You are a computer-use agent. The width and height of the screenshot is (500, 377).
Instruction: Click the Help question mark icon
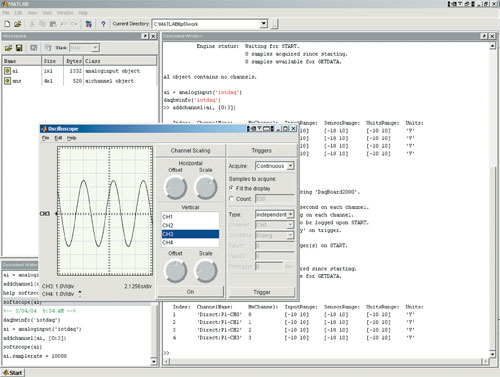(103, 24)
